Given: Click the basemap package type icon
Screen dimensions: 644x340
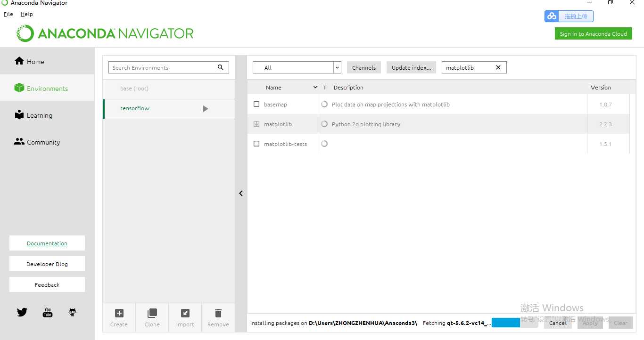Looking at the screenshot, I should (x=324, y=104).
